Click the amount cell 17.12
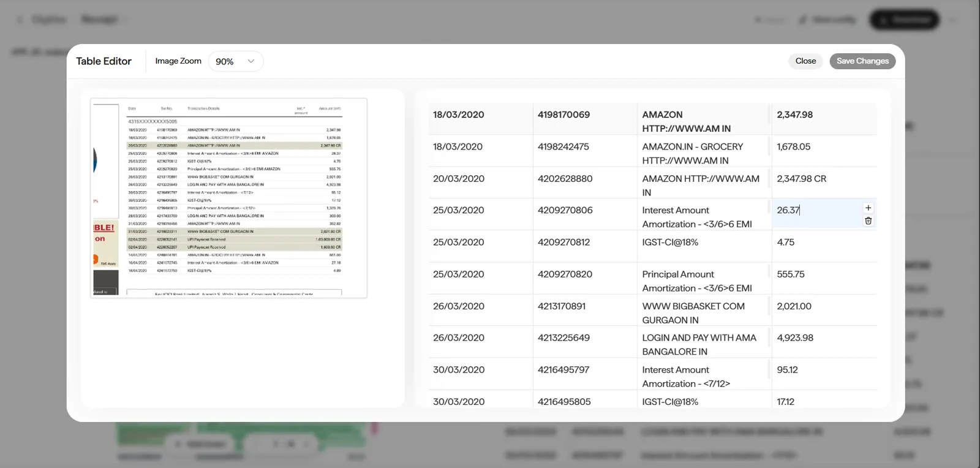Image resolution: width=980 pixels, height=468 pixels. [x=824, y=399]
